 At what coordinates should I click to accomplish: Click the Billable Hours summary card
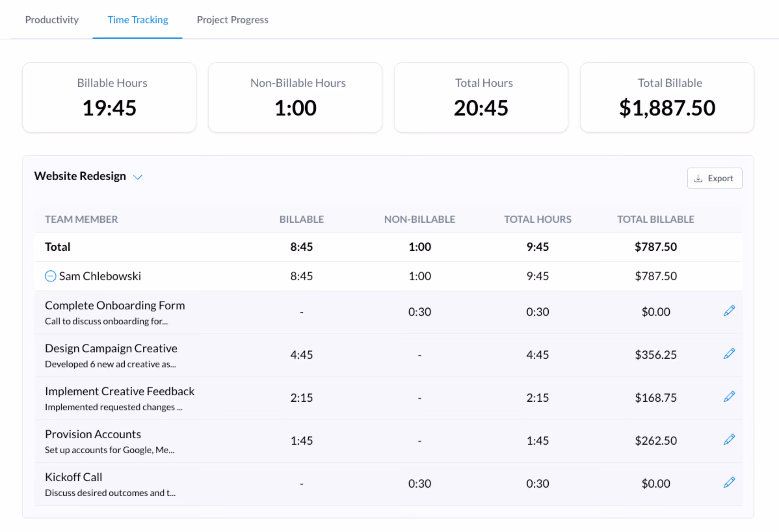click(109, 97)
